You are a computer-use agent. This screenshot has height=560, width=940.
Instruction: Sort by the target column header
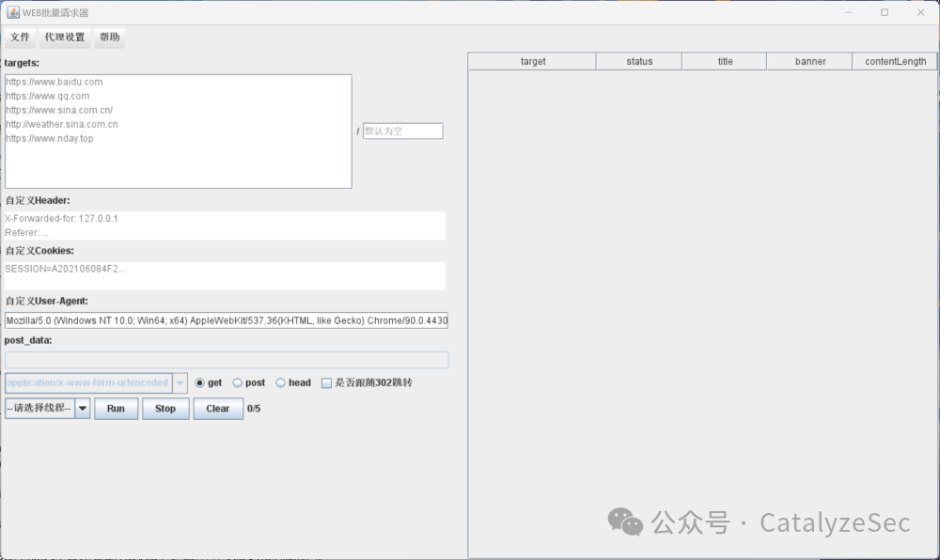(x=532, y=61)
